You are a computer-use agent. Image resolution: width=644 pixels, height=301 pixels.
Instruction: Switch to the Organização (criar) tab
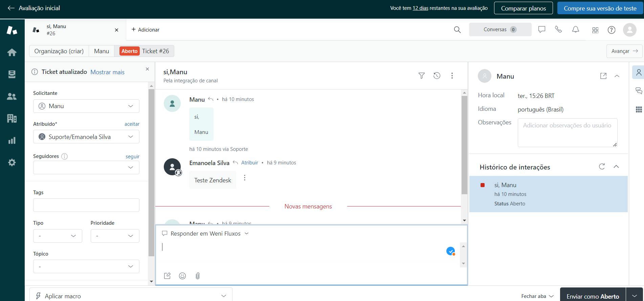(59, 51)
